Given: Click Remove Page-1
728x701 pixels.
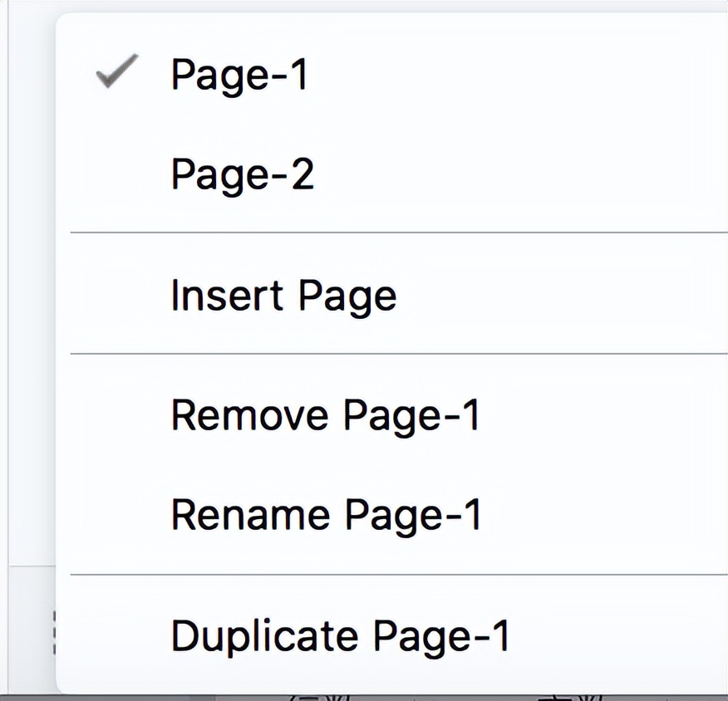Looking at the screenshot, I should click(326, 414).
